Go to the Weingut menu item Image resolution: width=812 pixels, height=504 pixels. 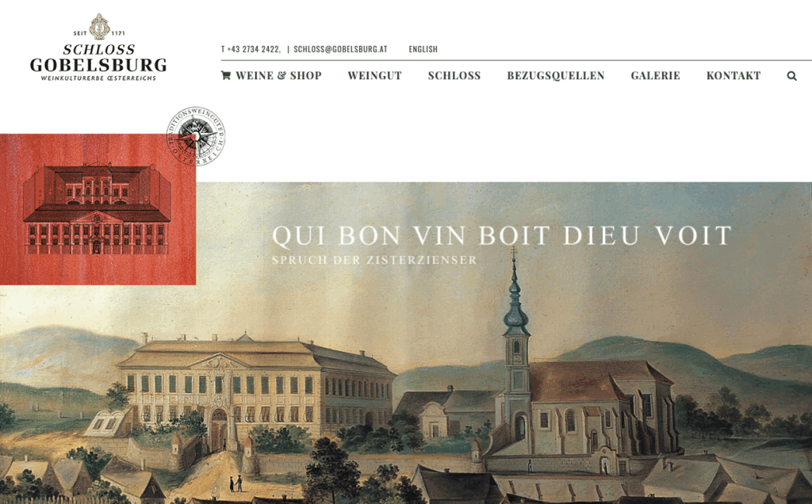pos(375,75)
